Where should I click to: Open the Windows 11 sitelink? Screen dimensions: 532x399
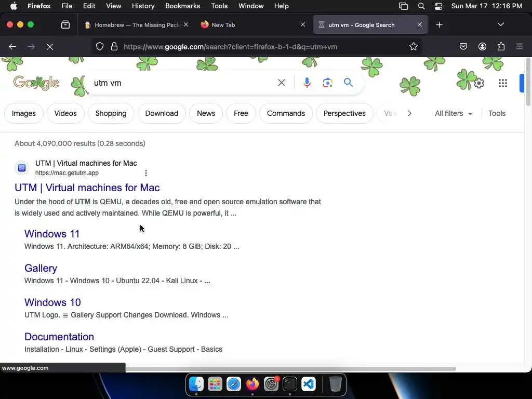(52, 234)
